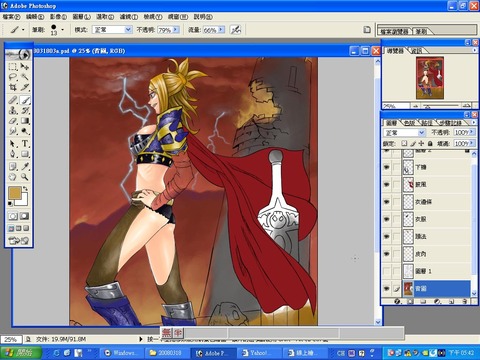Viewport: 480px width, 360px height.
Task: Click the delete layer trash icon
Action: (x=465, y=301)
